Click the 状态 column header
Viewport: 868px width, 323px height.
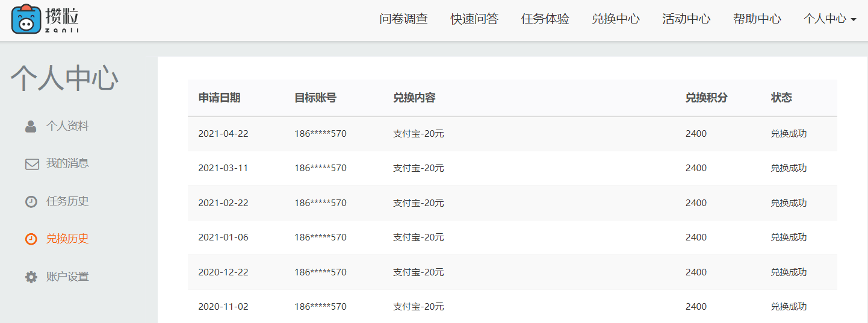click(x=781, y=98)
